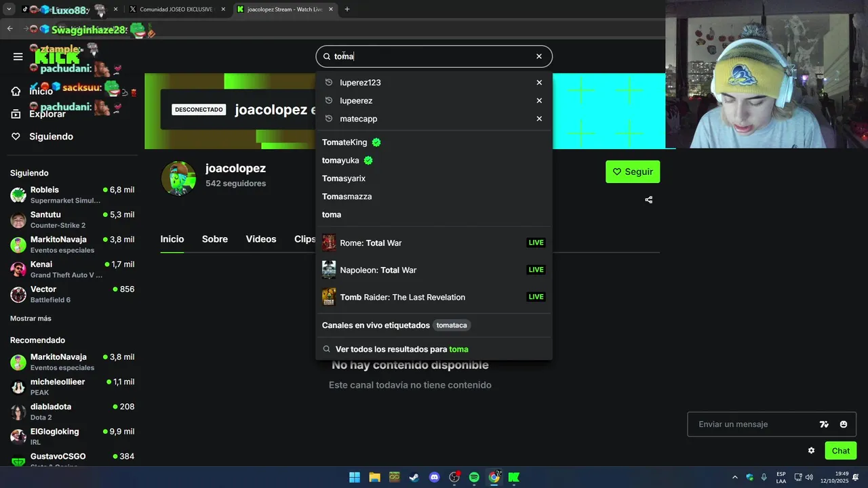This screenshot has height=488, width=868.
Task: Open the browser tab search dropdown
Action: (x=9, y=9)
